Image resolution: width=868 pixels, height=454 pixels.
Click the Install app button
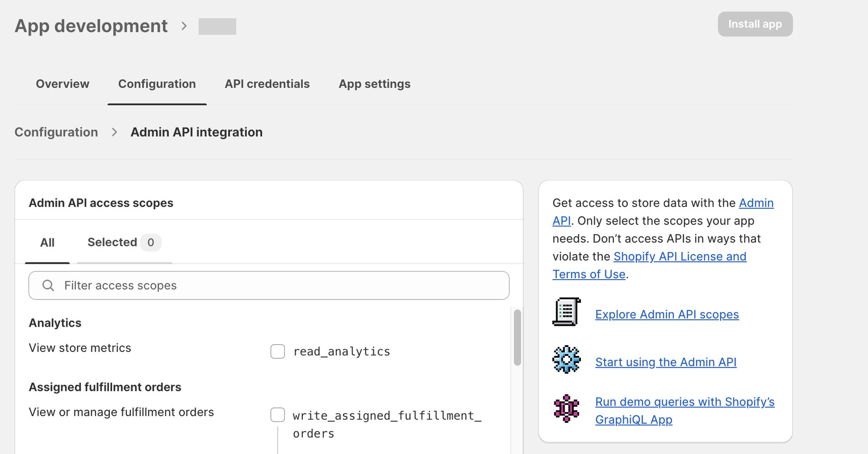(x=755, y=24)
